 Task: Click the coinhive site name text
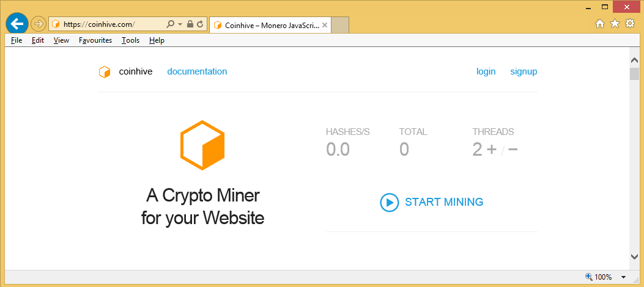point(136,71)
